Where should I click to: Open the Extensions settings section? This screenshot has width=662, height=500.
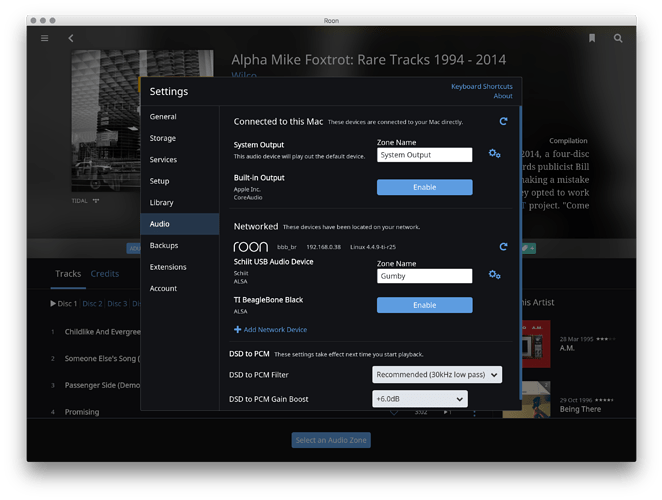pos(180,267)
